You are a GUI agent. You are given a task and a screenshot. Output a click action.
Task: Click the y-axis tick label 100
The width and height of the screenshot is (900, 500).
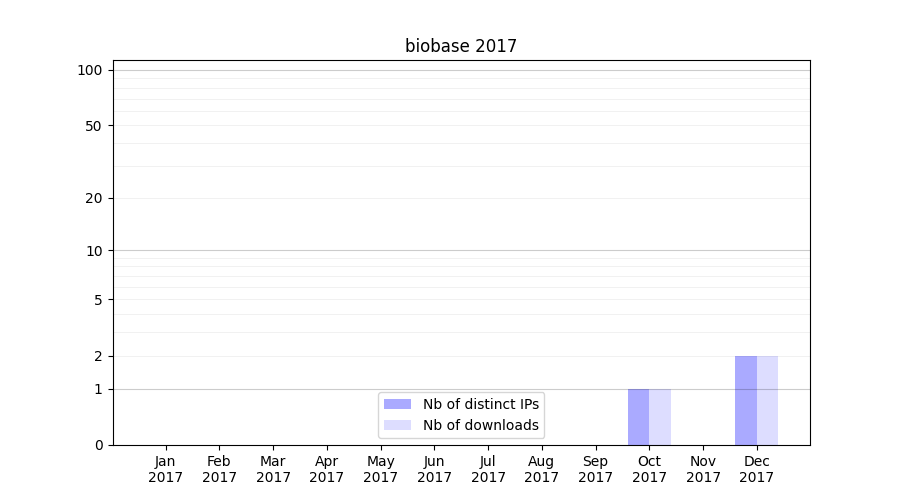click(90, 70)
